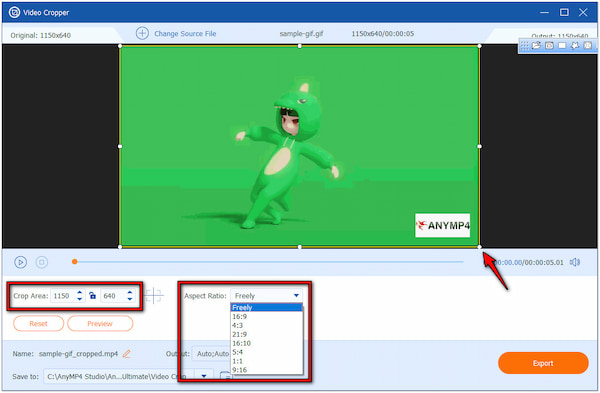Click the Preview button
Image resolution: width=600 pixels, height=393 pixels.
click(100, 324)
